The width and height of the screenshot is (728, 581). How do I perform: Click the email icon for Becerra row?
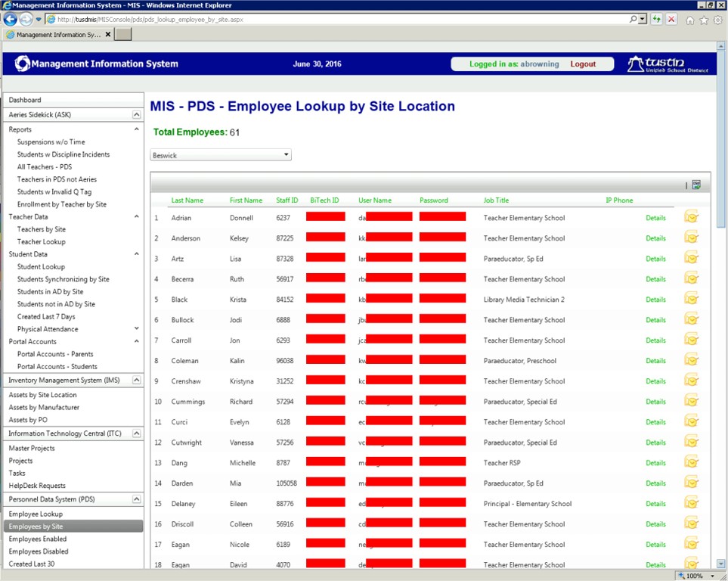(x=691, y=278)
